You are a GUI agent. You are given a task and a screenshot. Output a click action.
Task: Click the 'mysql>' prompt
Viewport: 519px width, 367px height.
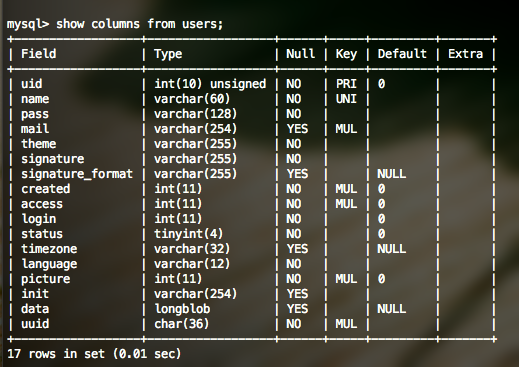pos(28,24)
